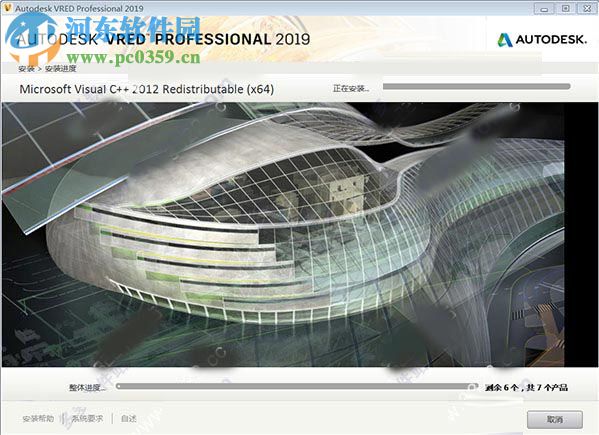The image size is (599, 435).
Task: Open the 系统要求 link
Action: pyautogui.click(x=87, y=419)
